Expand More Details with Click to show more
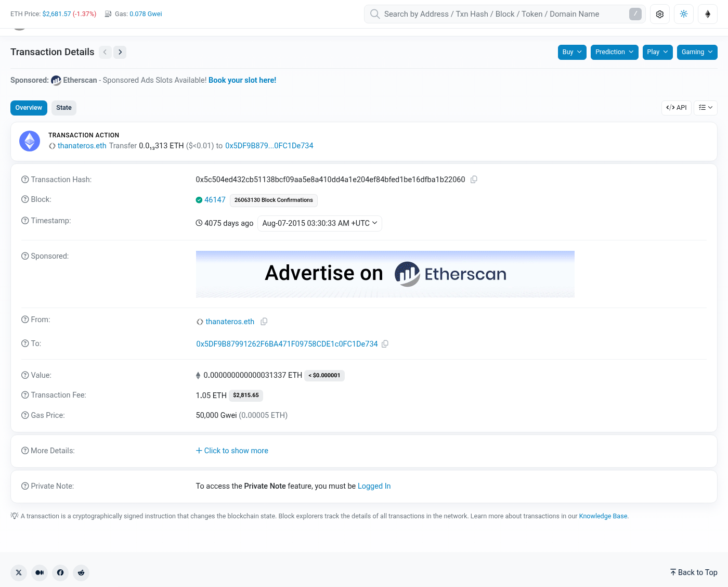 click(232, 451)
